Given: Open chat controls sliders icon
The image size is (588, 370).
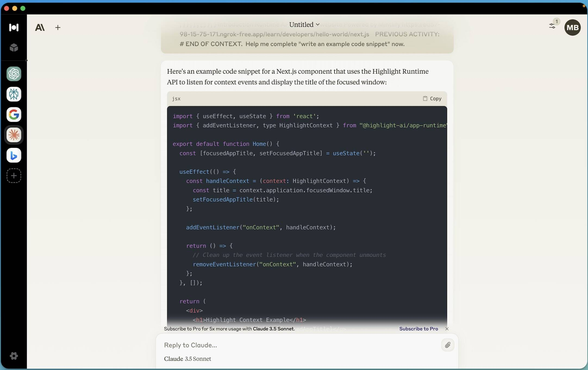Looking at the screenshot, I should coord(552,26).
